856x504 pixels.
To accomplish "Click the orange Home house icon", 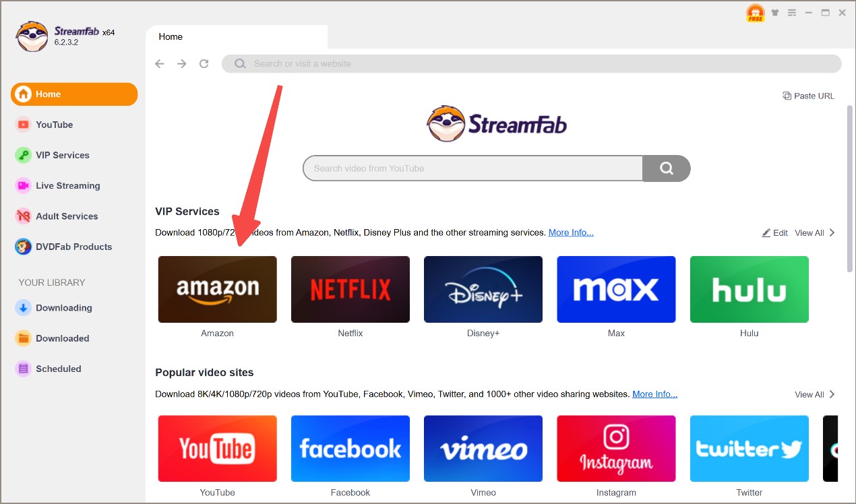I will click(24, 94).
